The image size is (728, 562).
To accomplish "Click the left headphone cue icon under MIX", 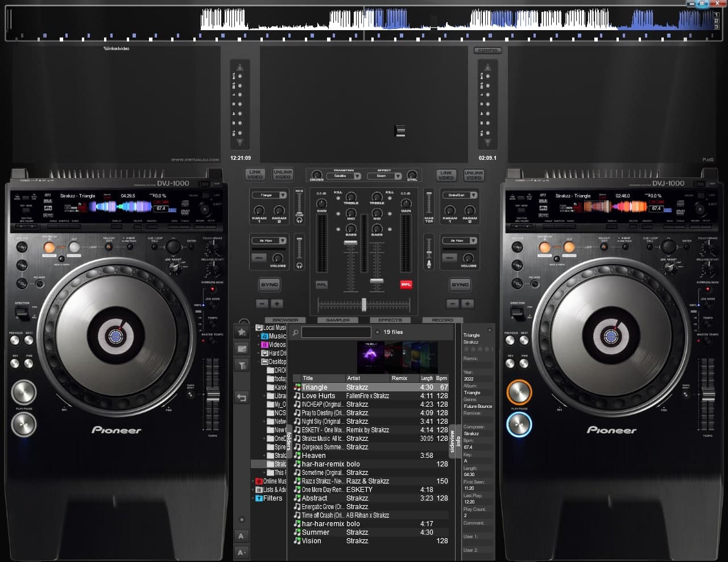I will click(x=299, y=221).
